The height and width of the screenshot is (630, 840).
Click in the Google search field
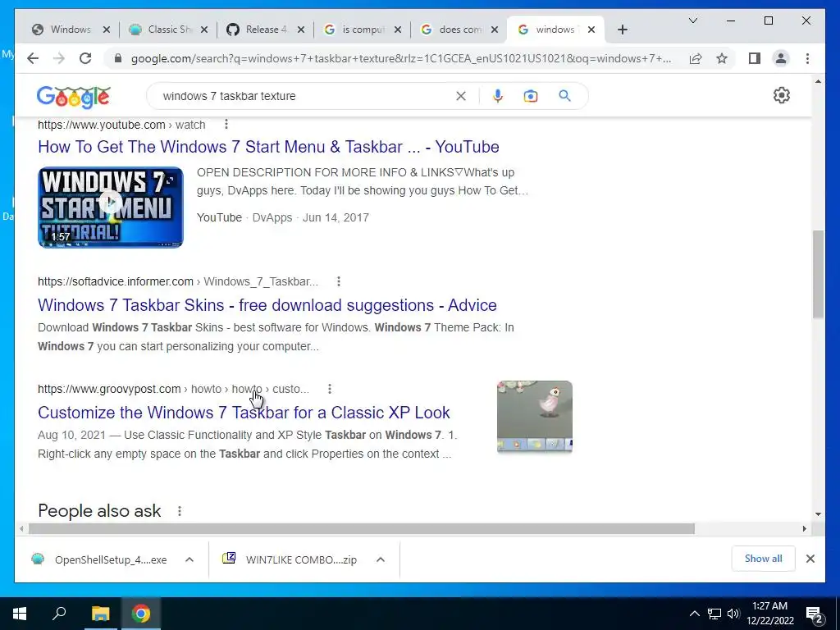[305, 96]
